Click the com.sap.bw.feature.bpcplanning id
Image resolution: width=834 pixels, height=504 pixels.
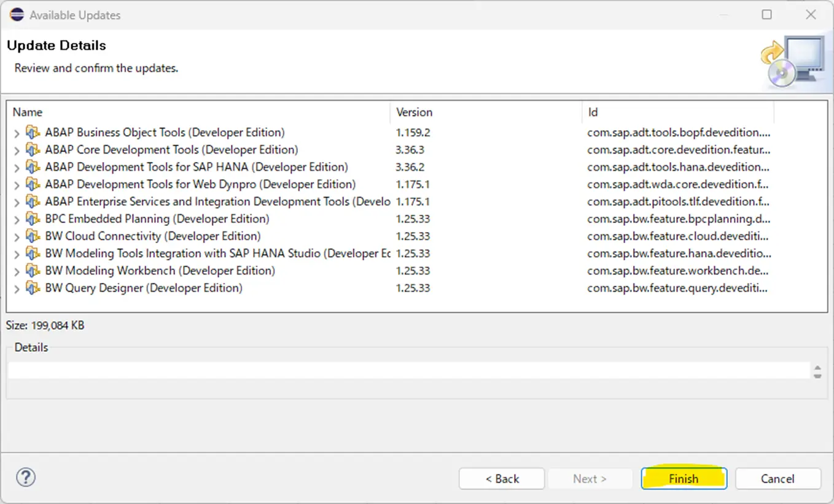click(x=679, y=219)
